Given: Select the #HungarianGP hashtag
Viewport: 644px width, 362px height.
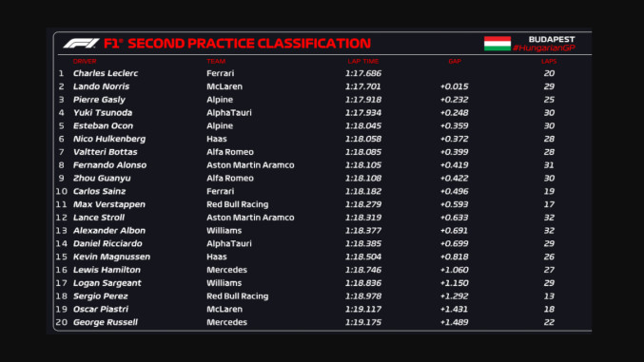Looking at the screenshot, I should (x=544, y=48).
